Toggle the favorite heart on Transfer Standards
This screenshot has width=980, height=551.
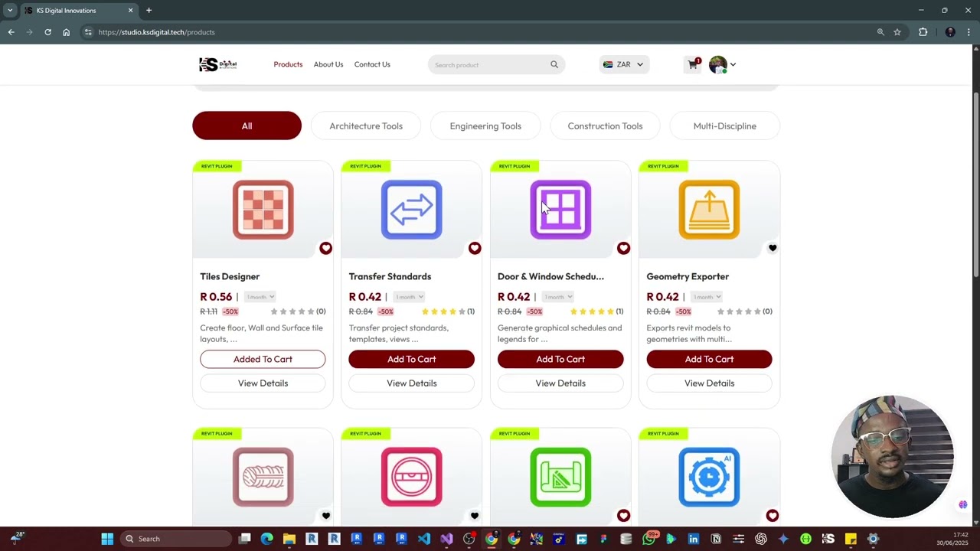tap(475, 248)
